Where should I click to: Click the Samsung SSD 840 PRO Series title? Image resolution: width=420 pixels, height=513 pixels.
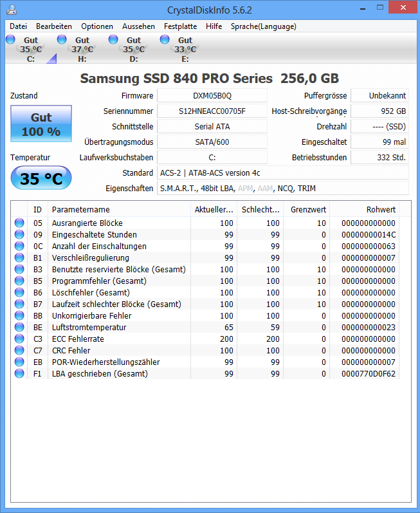point(210,78)
